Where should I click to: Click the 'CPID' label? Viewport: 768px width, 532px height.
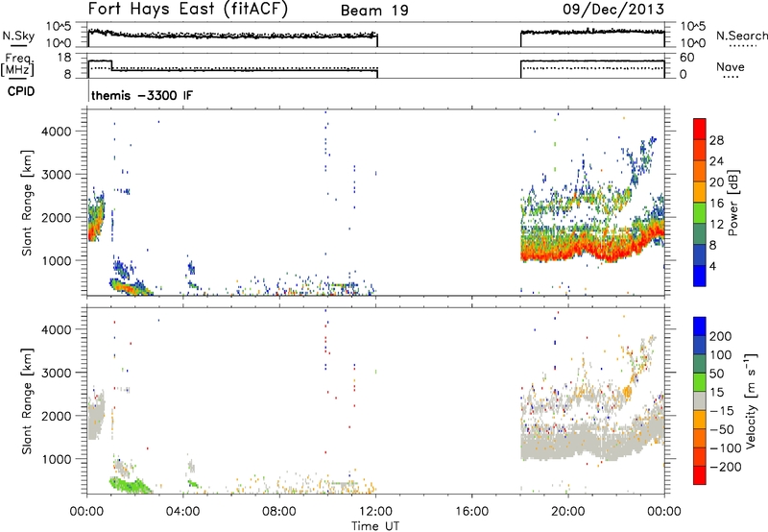21,91
